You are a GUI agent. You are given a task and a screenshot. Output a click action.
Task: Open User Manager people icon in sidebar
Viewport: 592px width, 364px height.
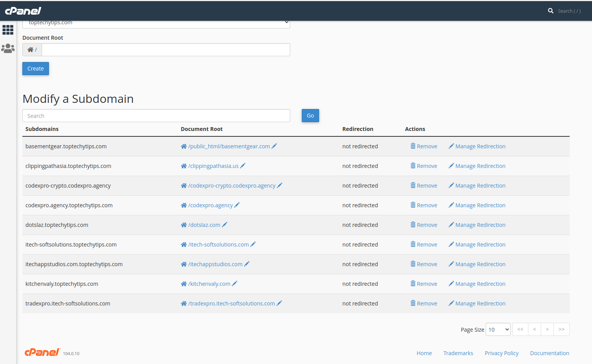8,48
